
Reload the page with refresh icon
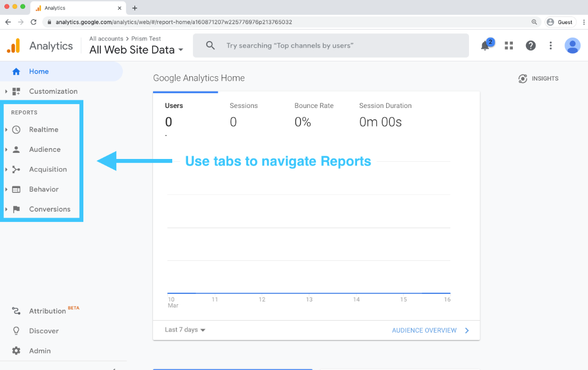pyautogui.click(x=33, y=22)
